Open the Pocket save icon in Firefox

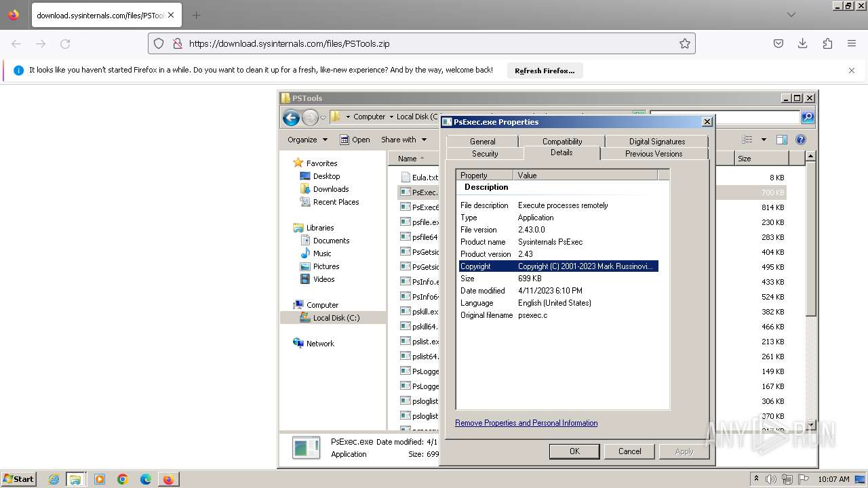pyautogui.click(x=778, y=43)
